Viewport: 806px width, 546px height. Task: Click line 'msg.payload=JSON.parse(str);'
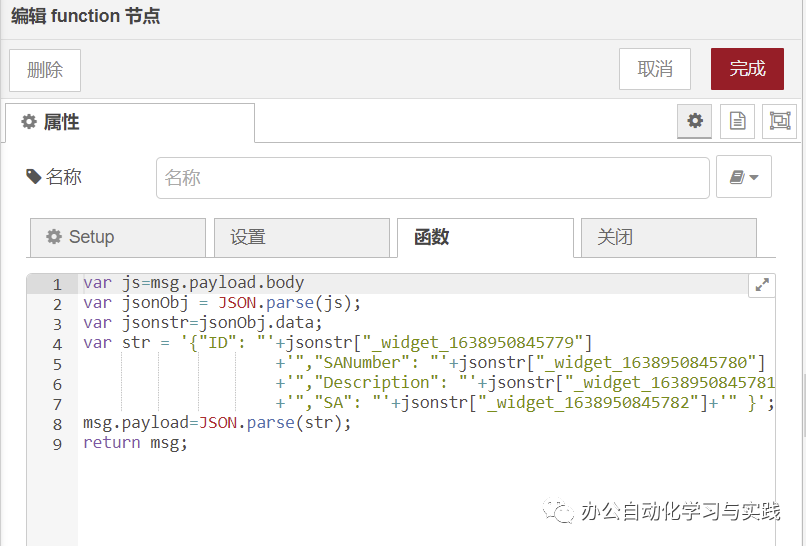tap(217, 423)
